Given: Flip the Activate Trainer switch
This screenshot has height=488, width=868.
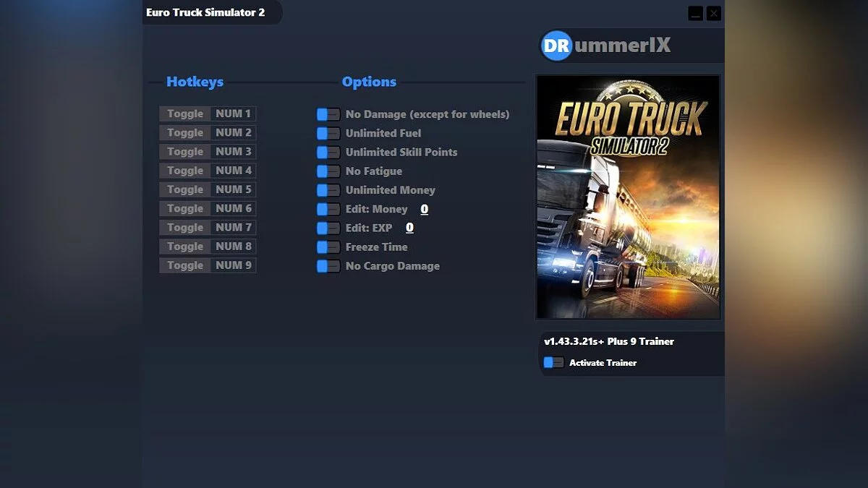Looking at the screenshot, I should 553,362.
